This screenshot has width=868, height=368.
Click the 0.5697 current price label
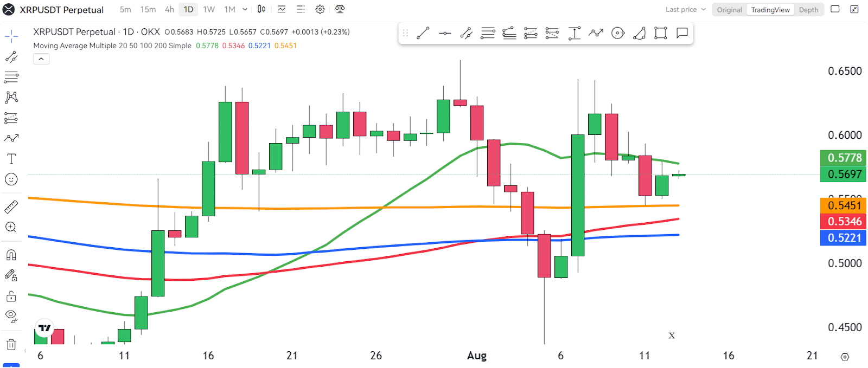[x=843, y=174]
